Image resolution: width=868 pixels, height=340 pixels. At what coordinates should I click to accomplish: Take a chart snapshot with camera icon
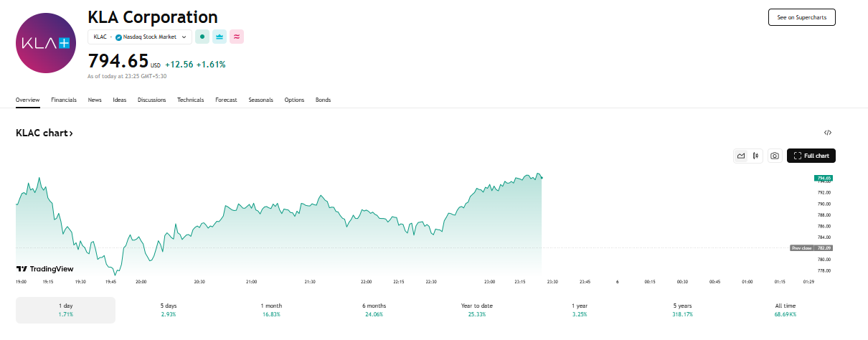(x=775, y=156)
